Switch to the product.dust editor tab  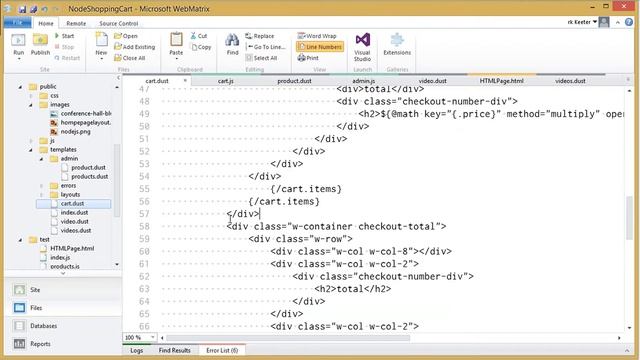[x=294, y=81]
